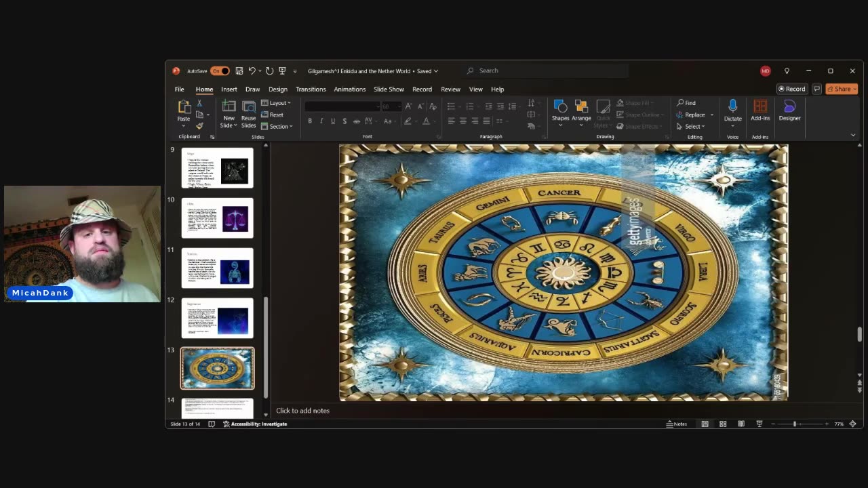Click the Replace button
Viewport: 868px width, 488px height.
tap(692, 115)
